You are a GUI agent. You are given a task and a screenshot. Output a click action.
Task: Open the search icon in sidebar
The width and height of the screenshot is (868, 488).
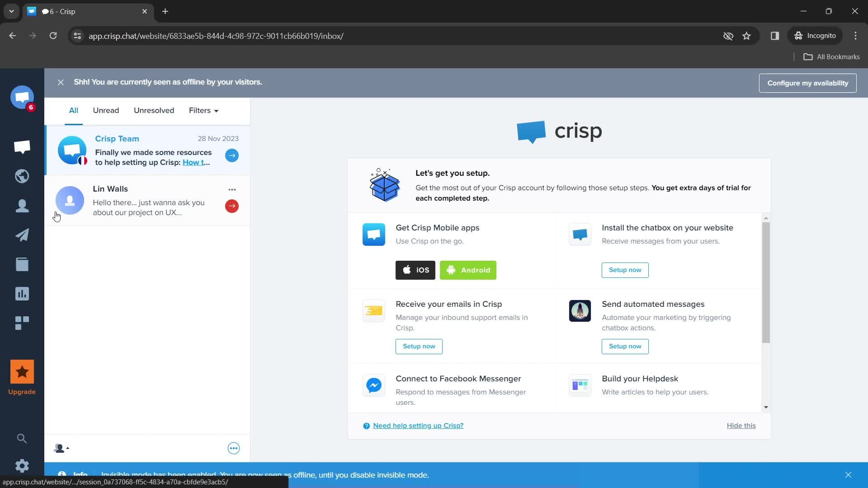pyautogui.click(x=22, y=437)
